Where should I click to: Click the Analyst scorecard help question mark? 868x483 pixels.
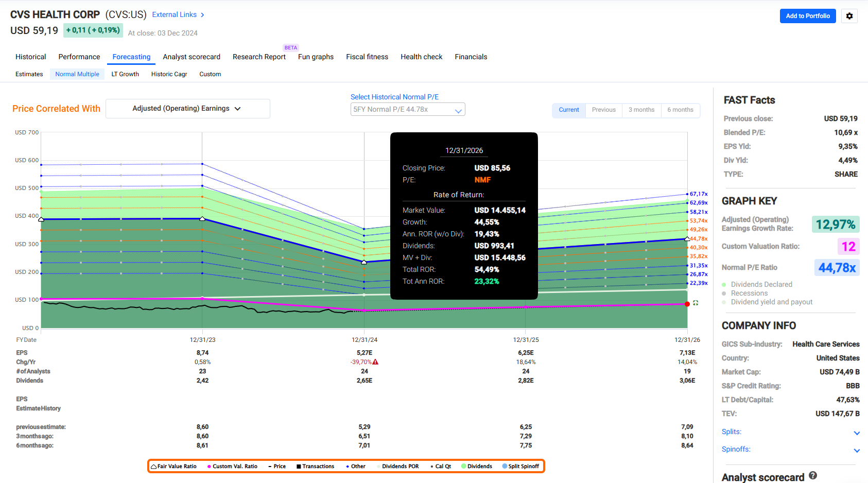[813, 476]
